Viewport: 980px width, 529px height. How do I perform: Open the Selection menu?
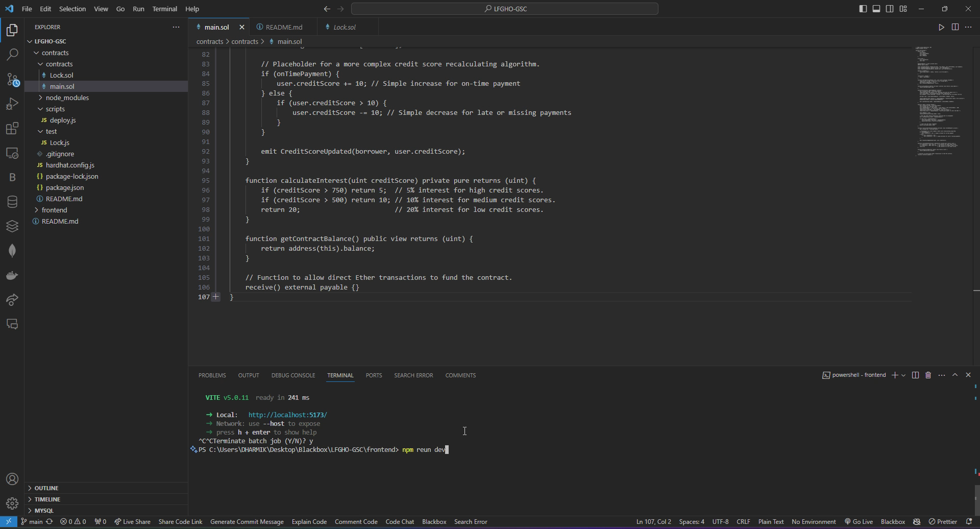coord(72,9)
